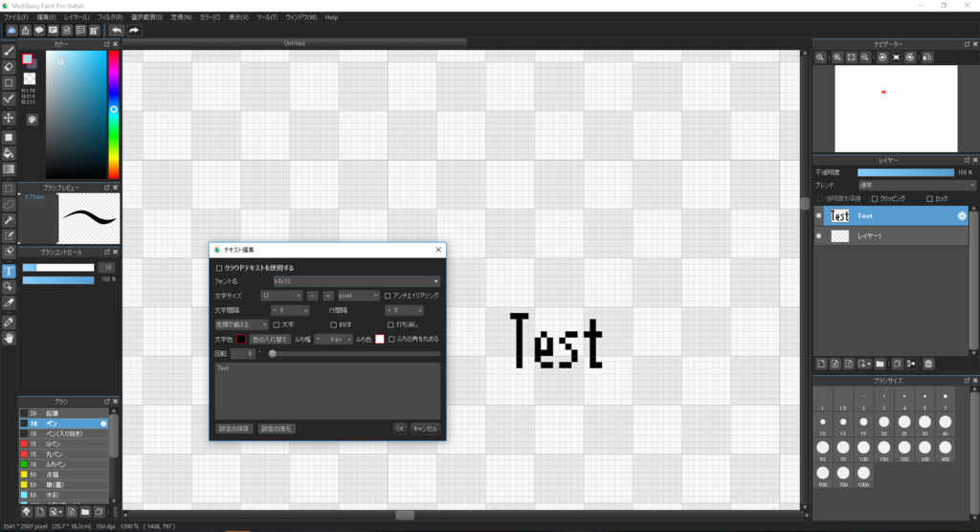Enable cloud text checkbox (クラウドテキストを使用する)
The height and width of the screenshot is (532, 980).
tap(219, 268)
